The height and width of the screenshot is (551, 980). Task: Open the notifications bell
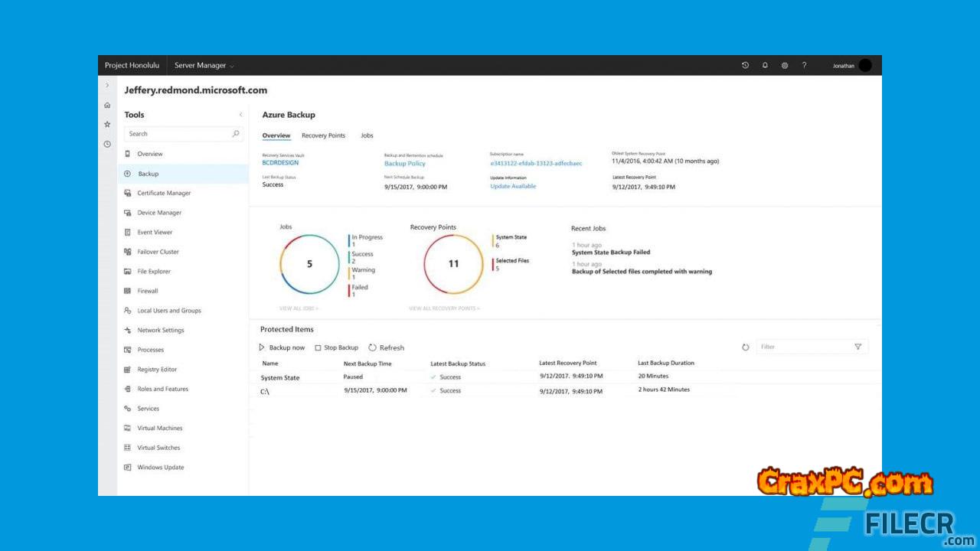(765, 66)
